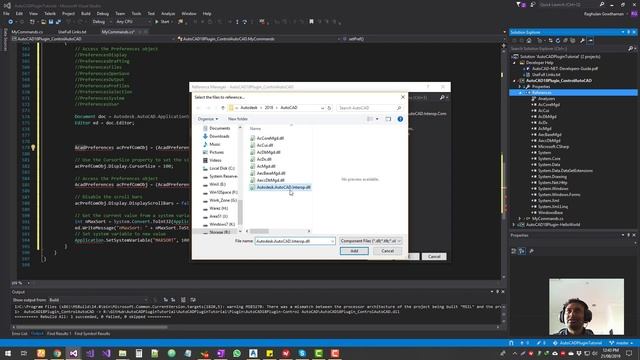Screen dimensions: 640x360
Task: Open the Edit menu
Action: (19, 13)
